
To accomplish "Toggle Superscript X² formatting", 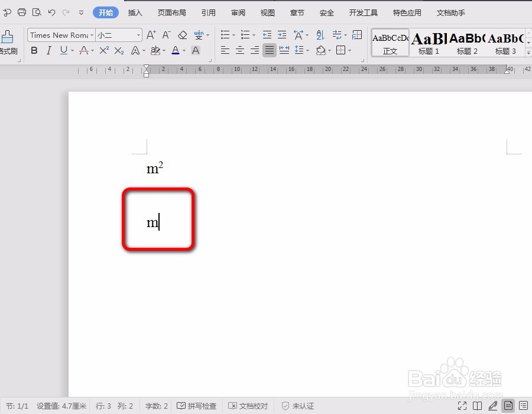I will coord(104,50).
